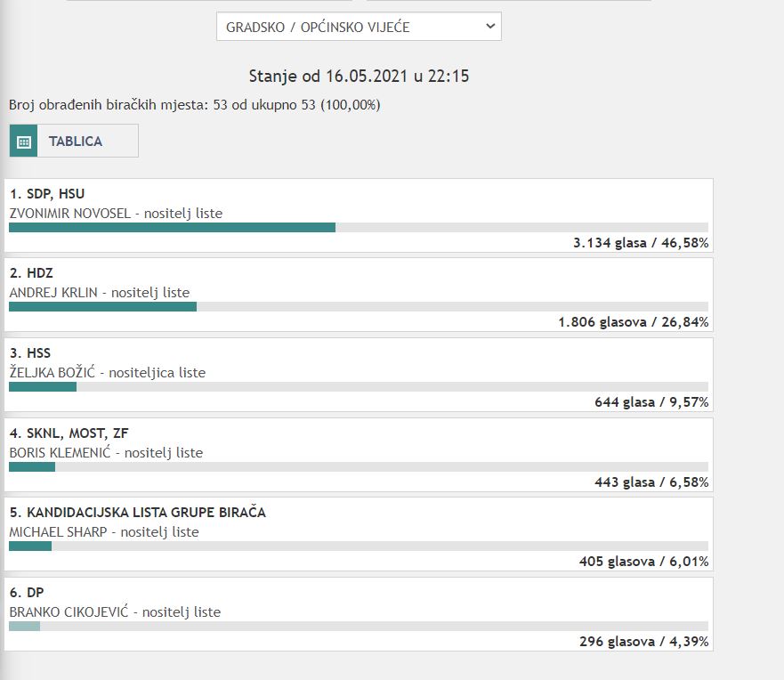
Task: Select the SDP, HSU list heading
Action: click(47, 193)
